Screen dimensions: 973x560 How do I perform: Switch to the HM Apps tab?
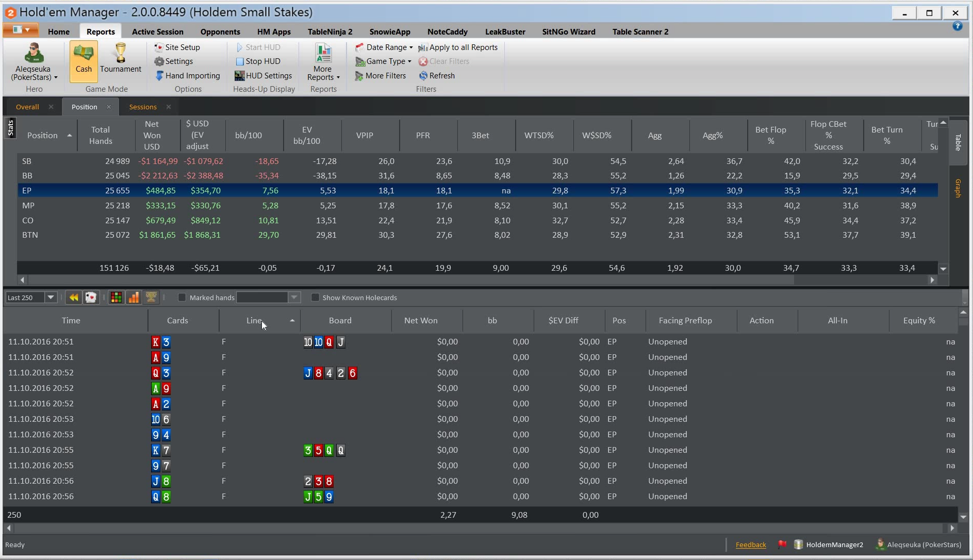pyautogui.click(x=274, y=32)
